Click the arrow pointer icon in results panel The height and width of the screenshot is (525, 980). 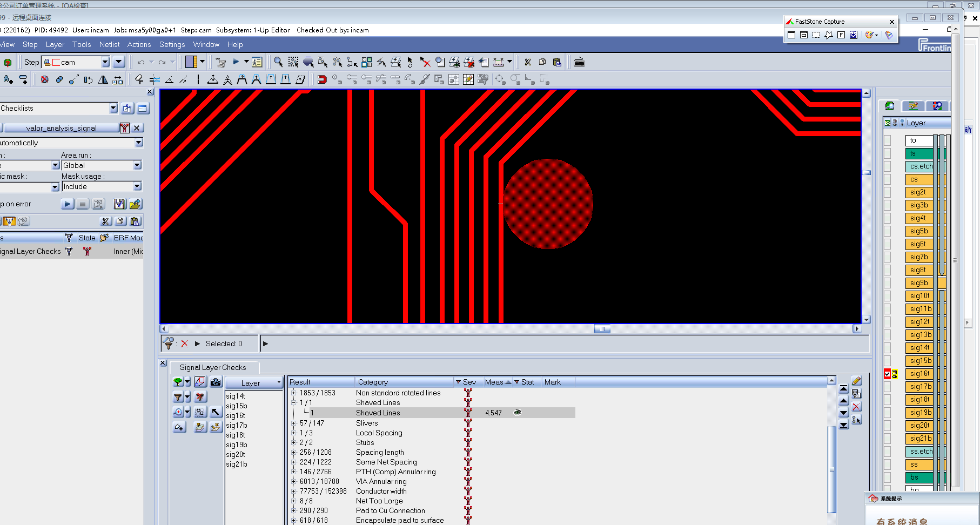point(216,412)
